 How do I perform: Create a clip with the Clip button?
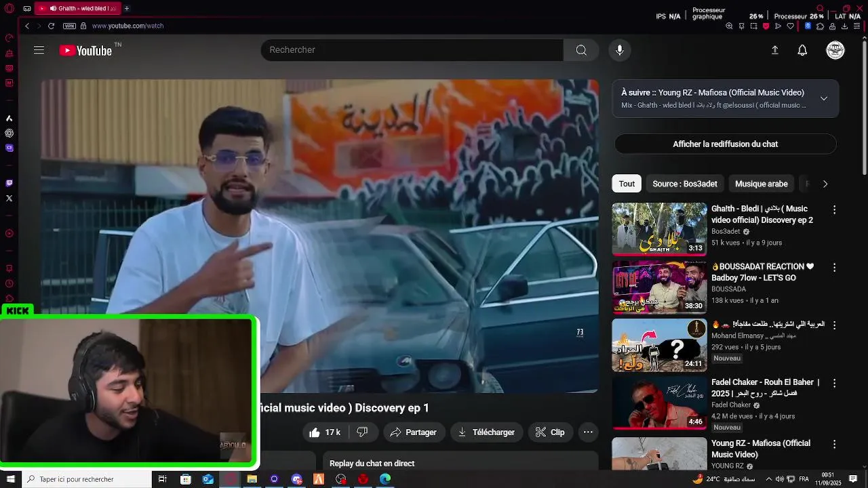550,432
